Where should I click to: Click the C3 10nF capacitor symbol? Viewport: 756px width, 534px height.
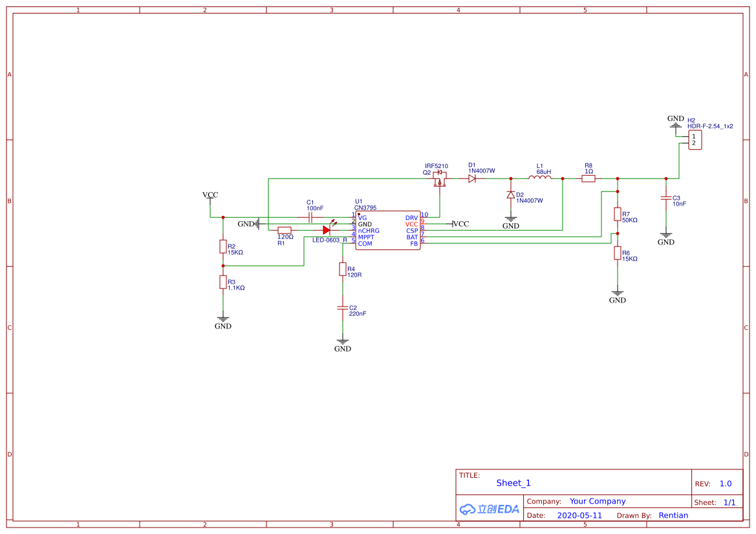666,198
